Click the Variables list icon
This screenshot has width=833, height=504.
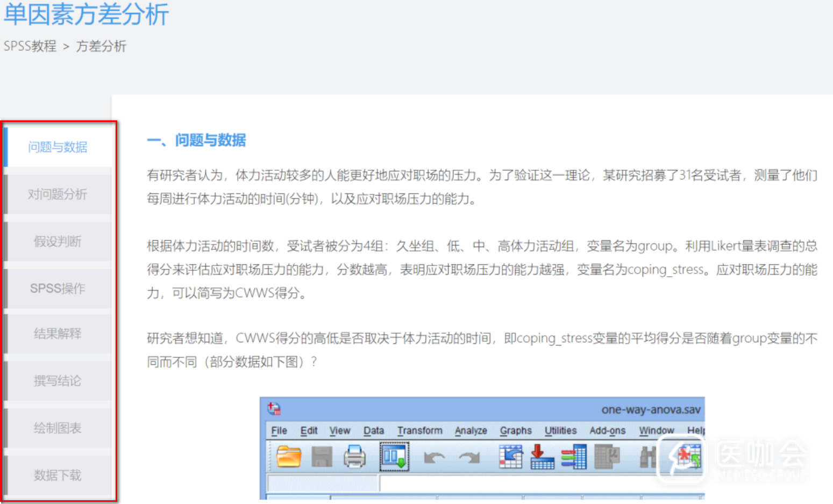(574, 457)
